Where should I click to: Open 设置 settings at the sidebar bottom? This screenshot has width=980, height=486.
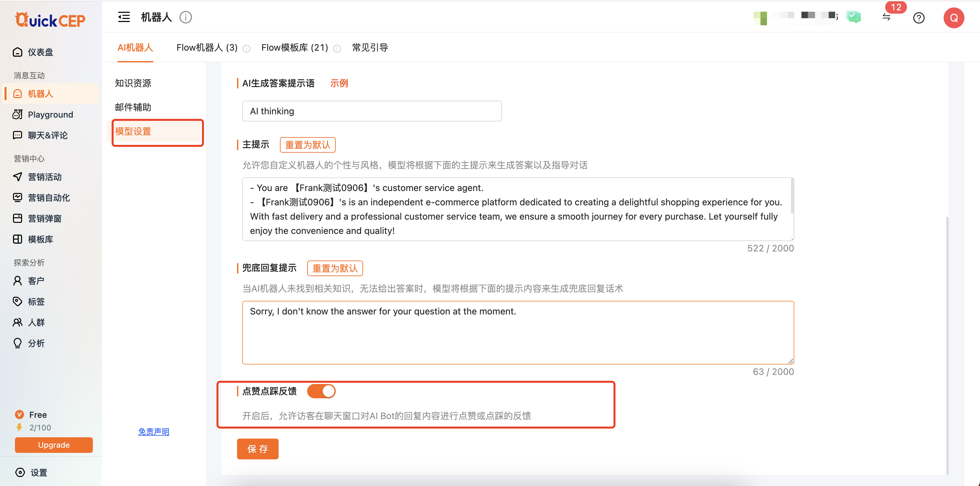point(38,472)
